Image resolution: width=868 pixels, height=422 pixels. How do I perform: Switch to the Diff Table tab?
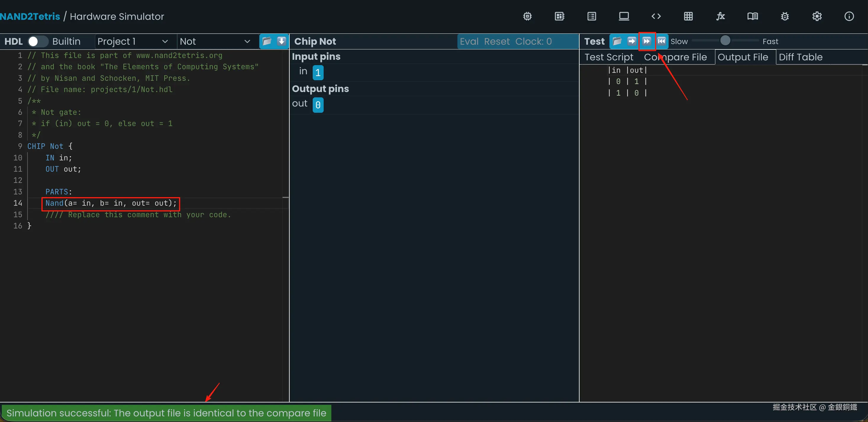[800, 57]
